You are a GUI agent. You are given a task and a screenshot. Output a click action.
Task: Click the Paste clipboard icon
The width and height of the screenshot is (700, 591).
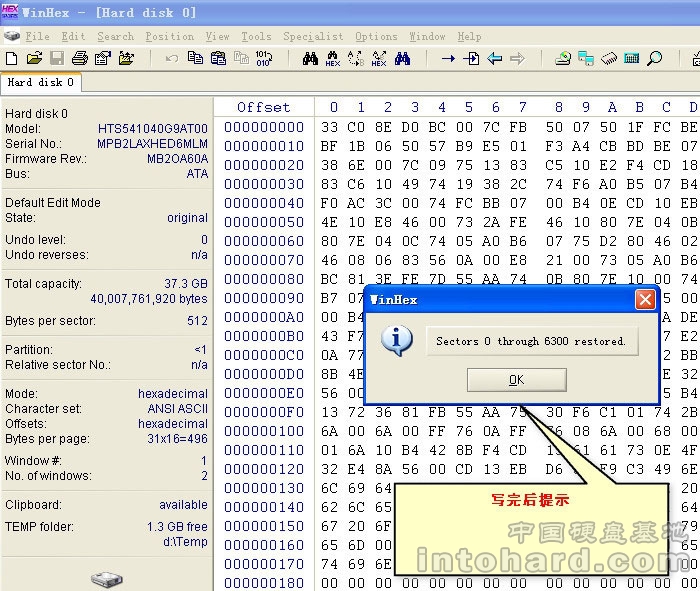[x=218, y=58]
